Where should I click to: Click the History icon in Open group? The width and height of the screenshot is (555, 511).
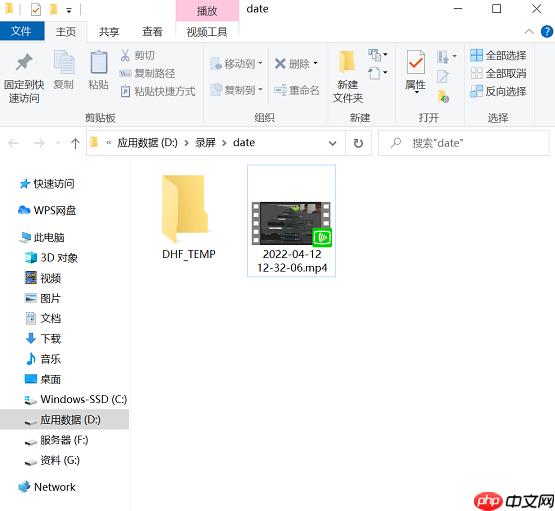(443, 96)
